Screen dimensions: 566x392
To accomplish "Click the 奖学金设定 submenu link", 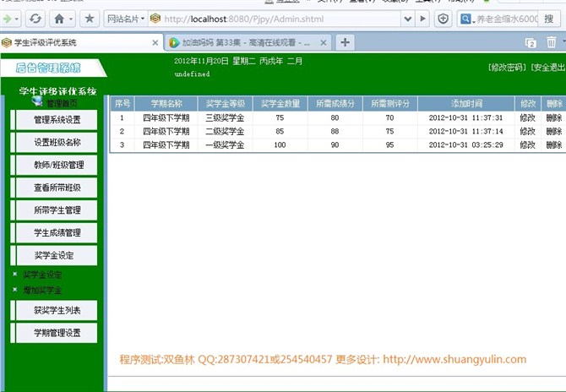I will (42, 275).
